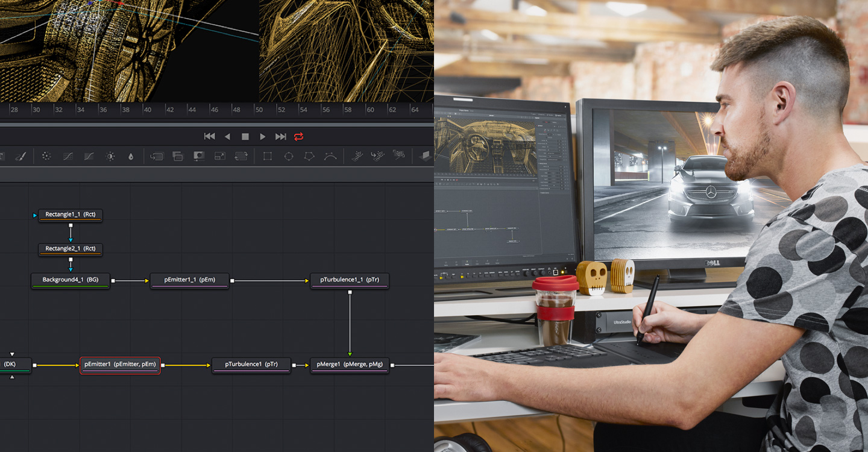Select the Rectangle mask tool
Screen dimensions: 868x452
click(x=268, y=156)
